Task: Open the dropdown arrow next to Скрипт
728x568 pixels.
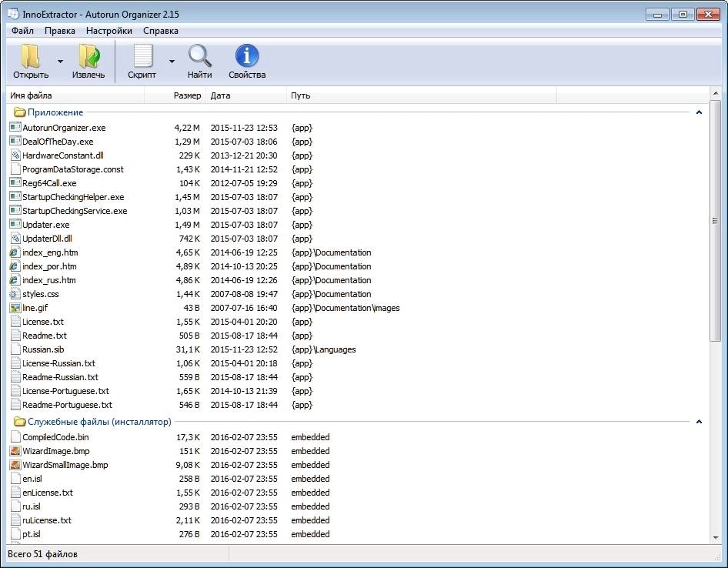Action: 172,62
